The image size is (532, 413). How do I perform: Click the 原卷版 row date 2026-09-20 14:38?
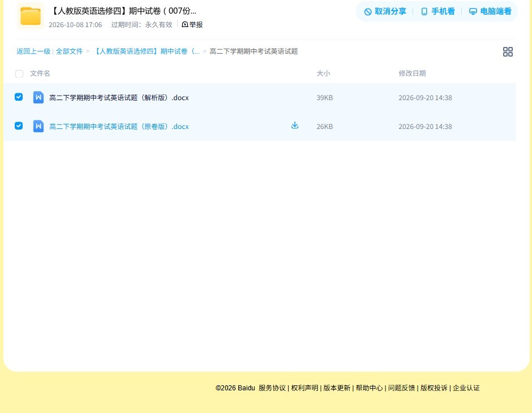(x=425, y=127)
